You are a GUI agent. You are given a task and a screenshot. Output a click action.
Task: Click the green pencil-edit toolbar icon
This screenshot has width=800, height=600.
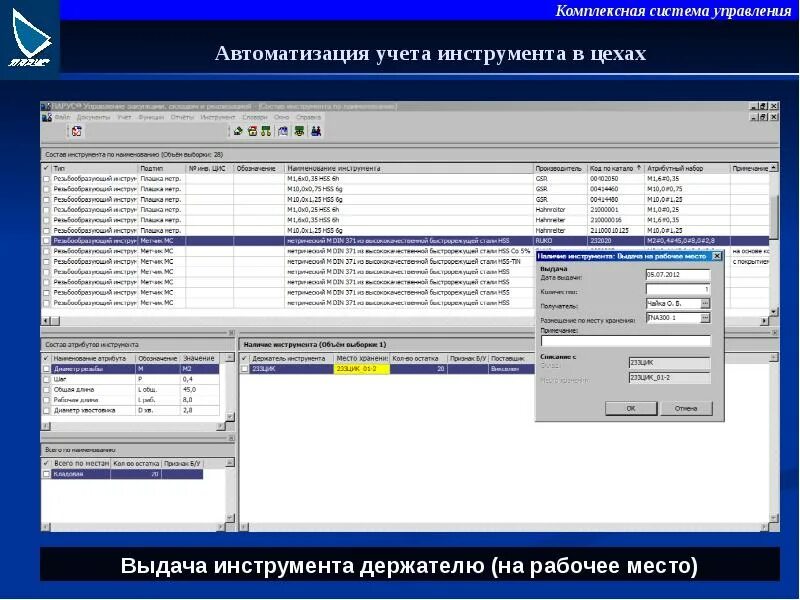tap(238, 132)
